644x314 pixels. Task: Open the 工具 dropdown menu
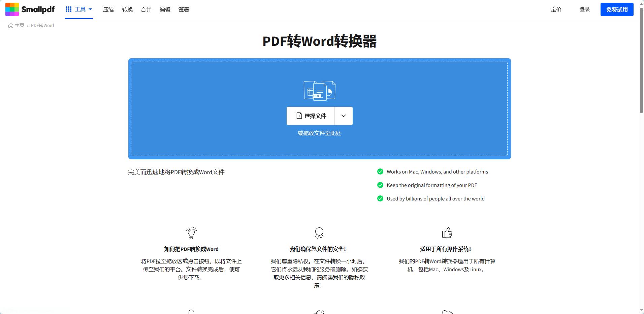[x=80, y=9]
